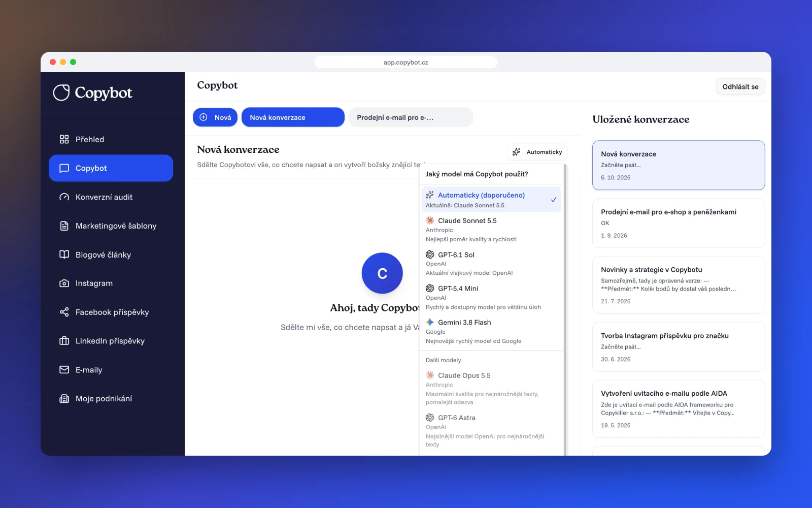Click the Instagram camera icon
Viewport: 812px width, 508px height.
[x=64, y=283]
